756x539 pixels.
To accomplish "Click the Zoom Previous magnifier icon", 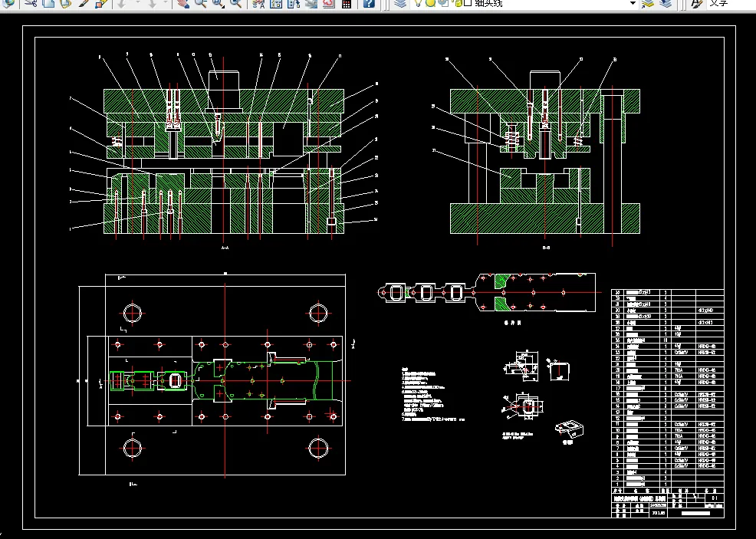I will (x=235, y=3).
